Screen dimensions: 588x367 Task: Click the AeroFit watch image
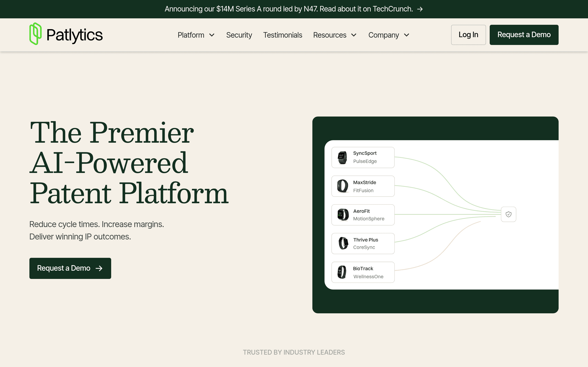coord(343,215)
